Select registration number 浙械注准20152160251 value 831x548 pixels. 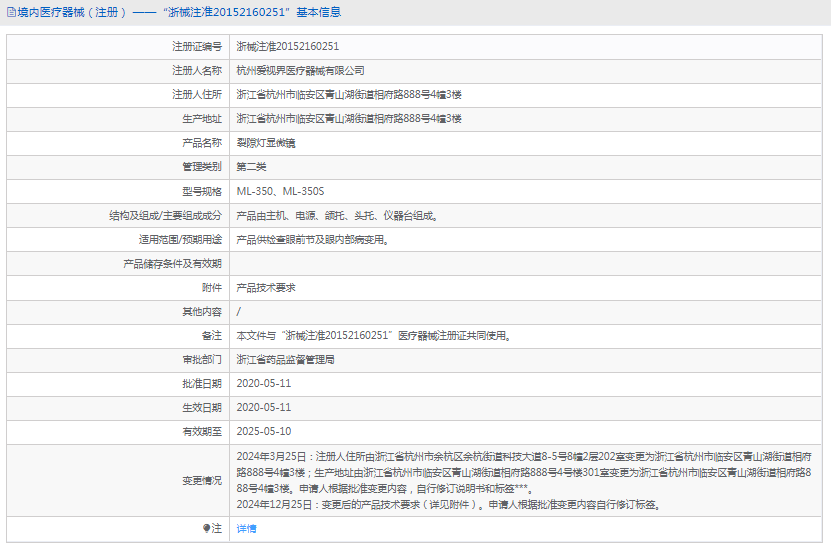pyautogui.click(x=288, y=47)
